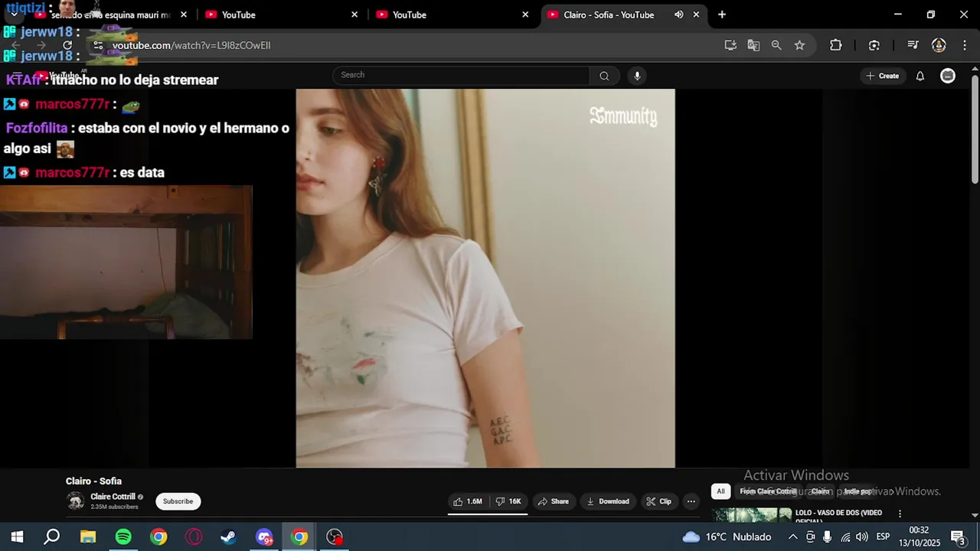Click the Google Lens screenshot icon

tap(874, 45)
